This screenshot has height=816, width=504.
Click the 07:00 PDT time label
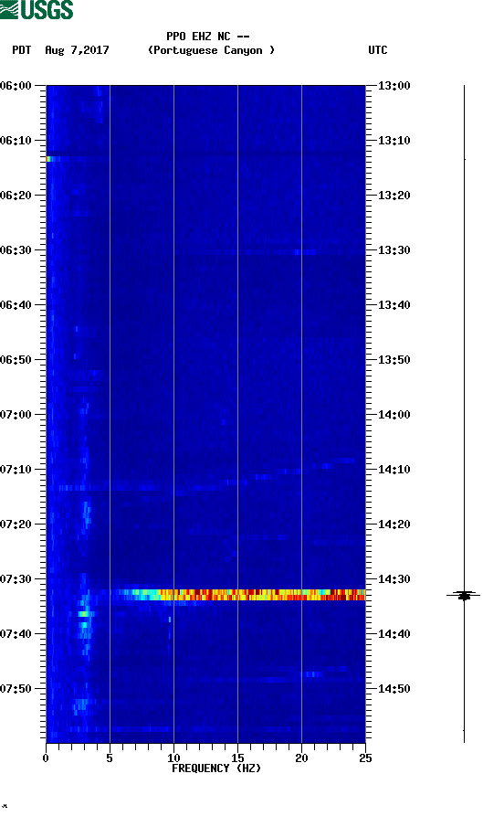(x=16, y=415)
